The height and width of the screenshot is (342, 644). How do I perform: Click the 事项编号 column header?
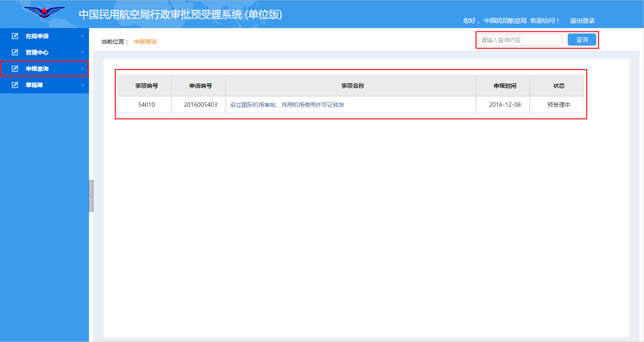click(x=144, y=86)
